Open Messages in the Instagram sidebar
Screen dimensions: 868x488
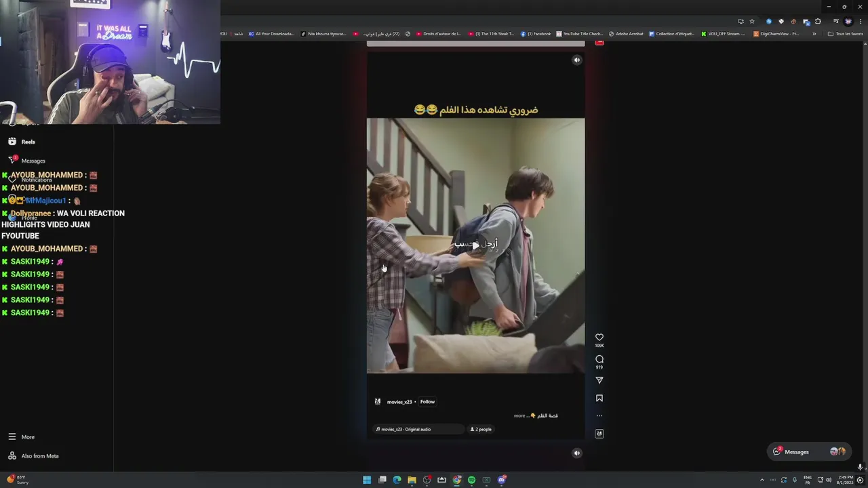click(x=27, y=161)
